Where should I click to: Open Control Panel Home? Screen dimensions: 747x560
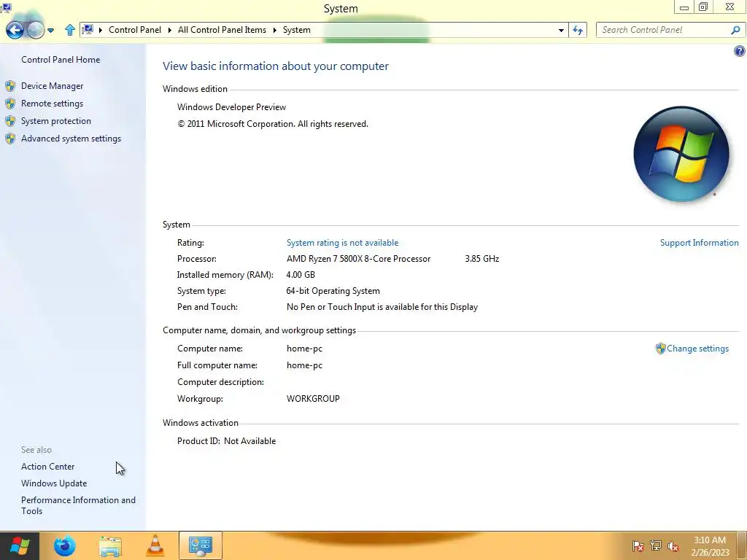coord(61,60)
